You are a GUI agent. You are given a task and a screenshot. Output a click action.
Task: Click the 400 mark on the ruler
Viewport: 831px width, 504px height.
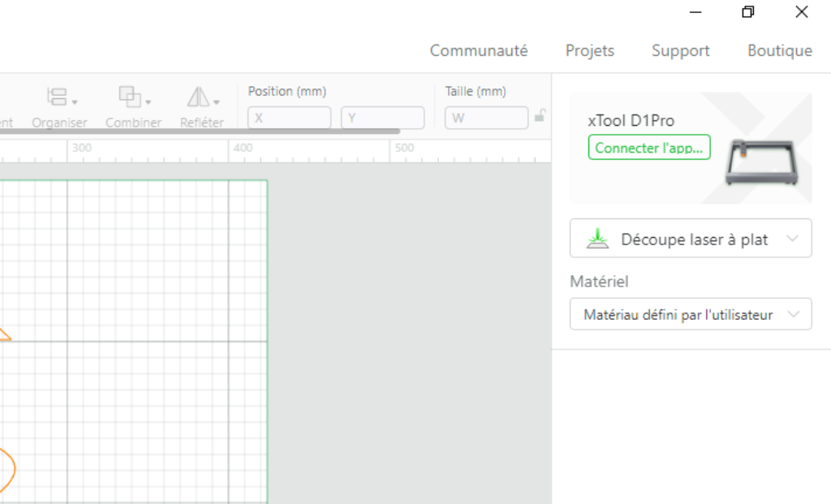click(x=243, y=148)
